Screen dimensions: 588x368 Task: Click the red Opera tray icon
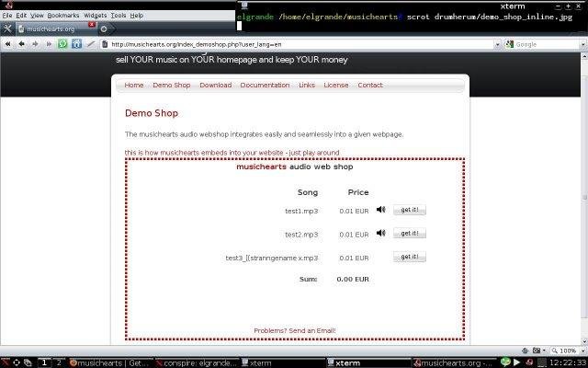click(x=530, y=362)
